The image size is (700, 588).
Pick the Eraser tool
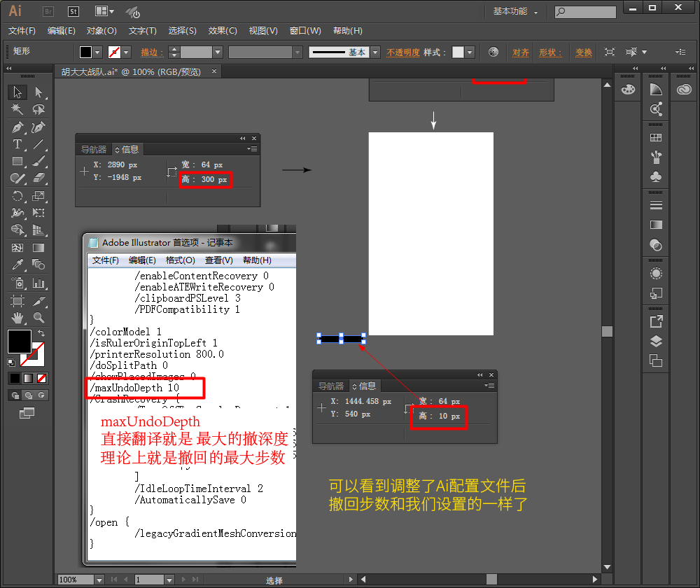(x=38, y=178)
